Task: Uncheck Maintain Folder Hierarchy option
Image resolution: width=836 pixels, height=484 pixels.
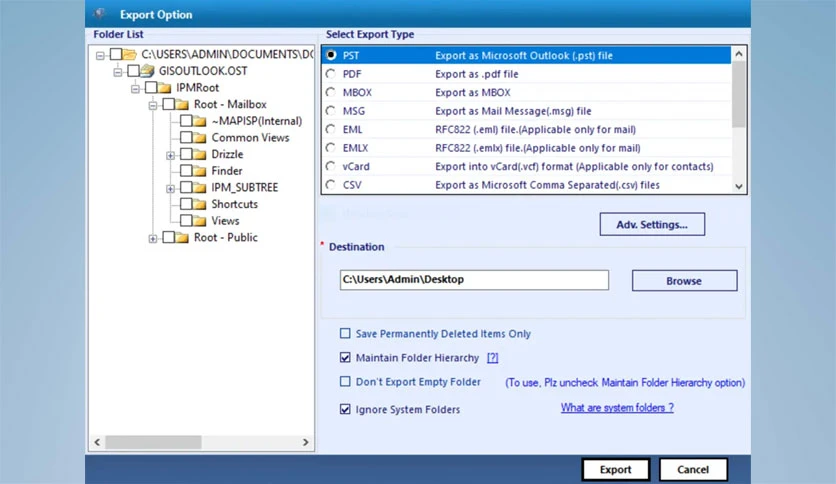Action: (x=345, y=358)
